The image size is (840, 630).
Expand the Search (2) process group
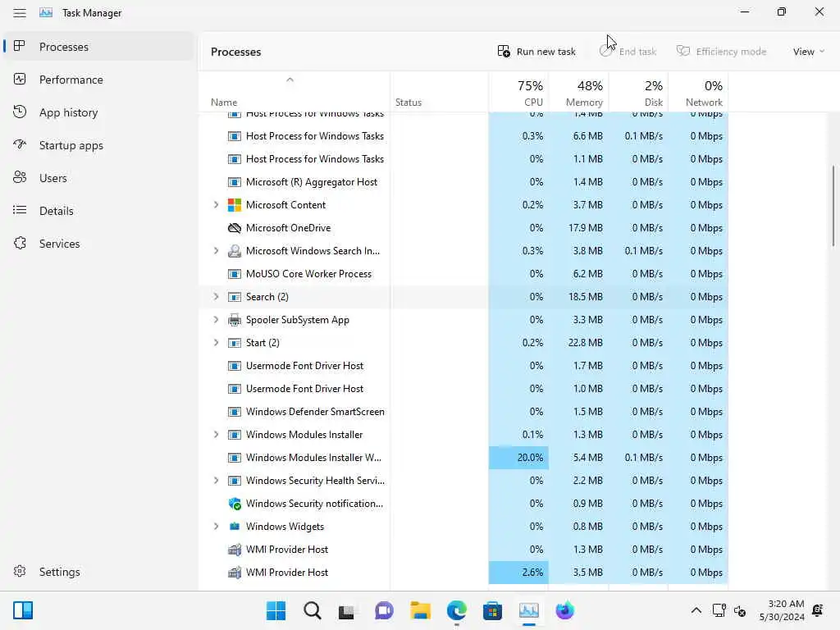point(216,297)
